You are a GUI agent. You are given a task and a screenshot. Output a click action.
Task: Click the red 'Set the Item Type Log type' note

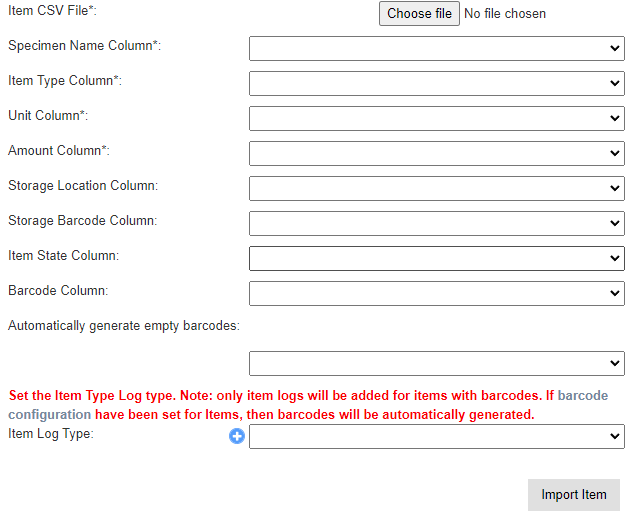200,396
